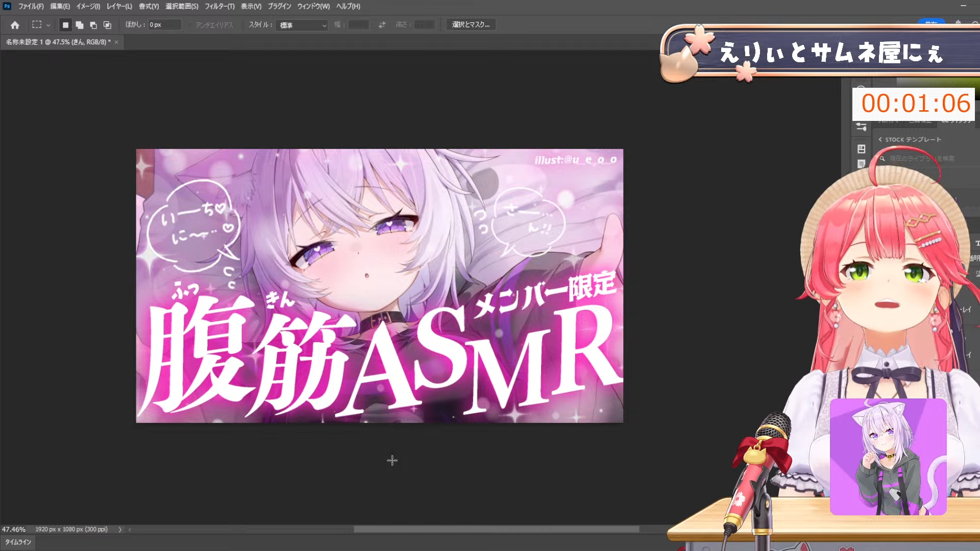Choose the Add to Selection mode icon
The image size is (980, 551).
79,25
